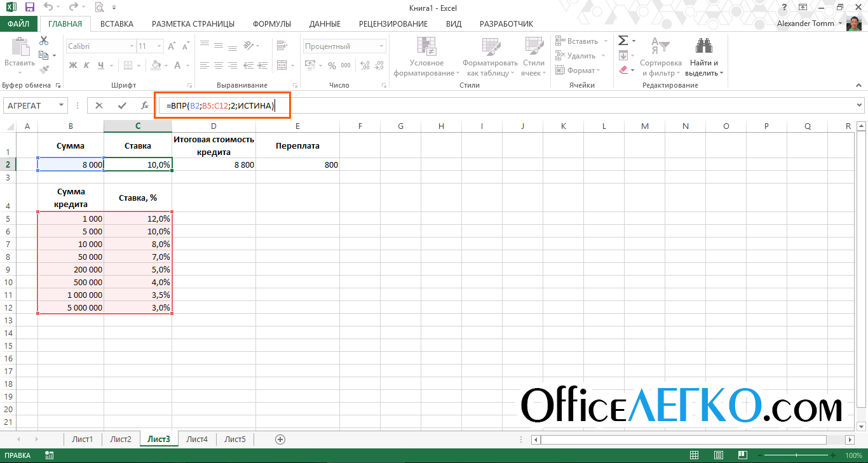The height and width of the screenshot is (463, 868).
Task: Click the Save icon in quick access toolbar
Action: (29, 8)
